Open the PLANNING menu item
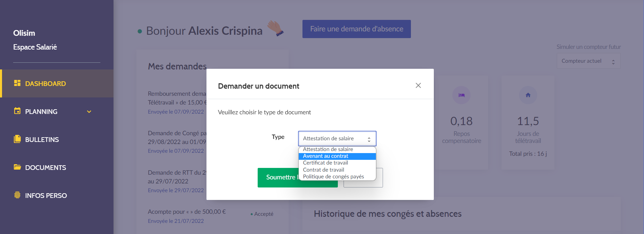The width and height of the screenshot is (644, 234). 57,112
